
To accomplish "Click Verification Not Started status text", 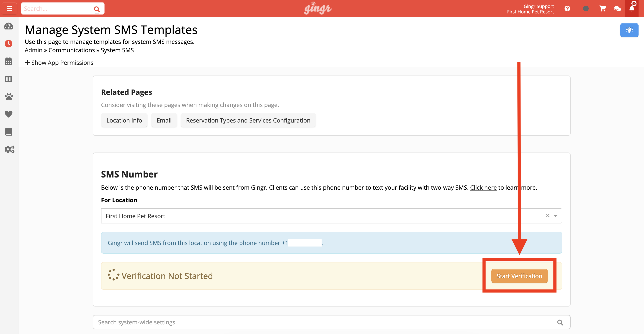I will click(167, 276).
